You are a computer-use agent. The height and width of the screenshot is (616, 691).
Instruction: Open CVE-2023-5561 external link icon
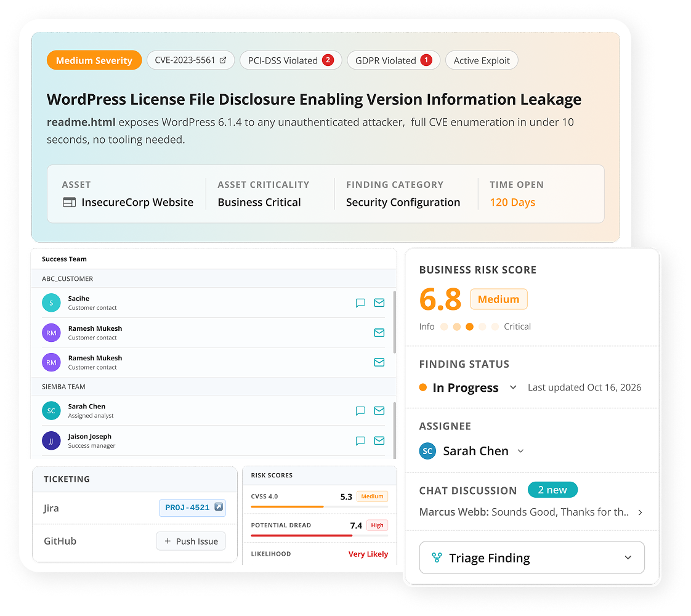tap(223, 60)
